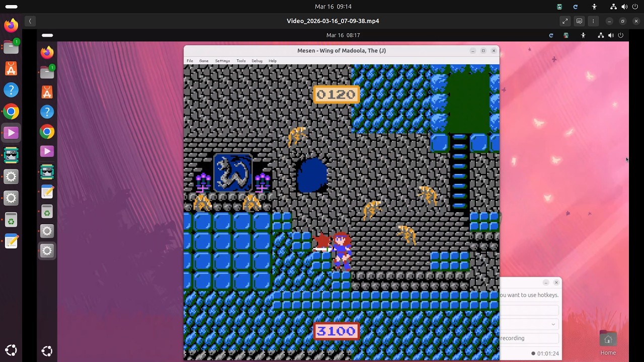644x362 pixels.
Task: Click outer Activities pill in top bar
Action: tap(11, 7)
